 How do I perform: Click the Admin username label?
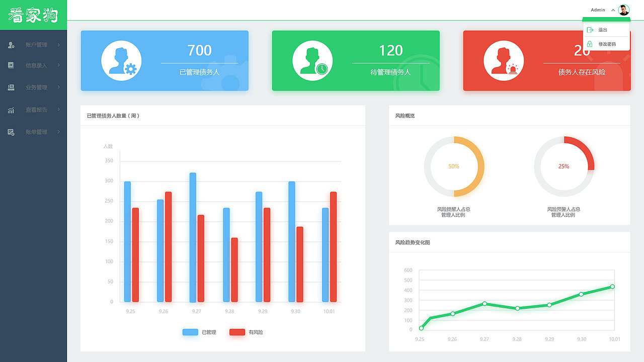(x=598, y=10)
